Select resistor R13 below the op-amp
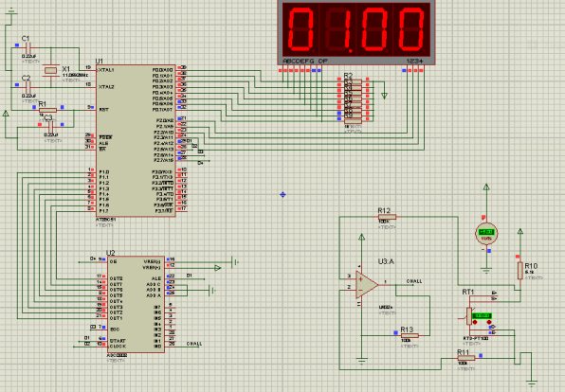Viewport: 565px width, 392px height. click(410, 335)
